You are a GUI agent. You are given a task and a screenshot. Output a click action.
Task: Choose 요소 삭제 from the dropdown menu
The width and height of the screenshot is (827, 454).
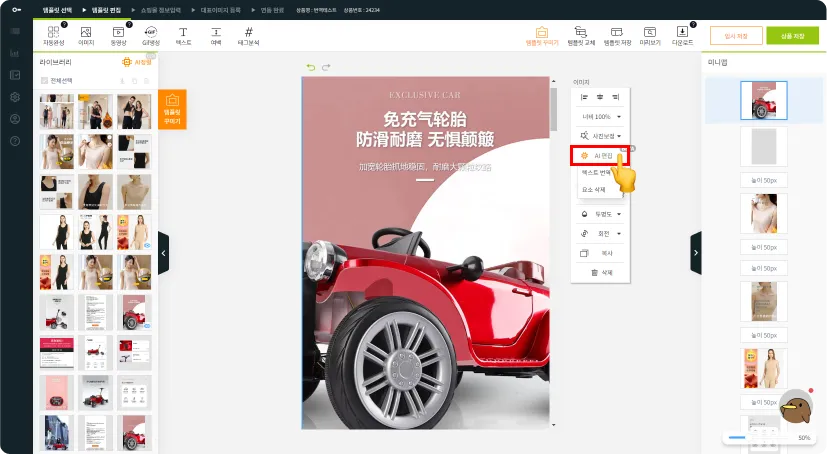click(x=594, y=189)
